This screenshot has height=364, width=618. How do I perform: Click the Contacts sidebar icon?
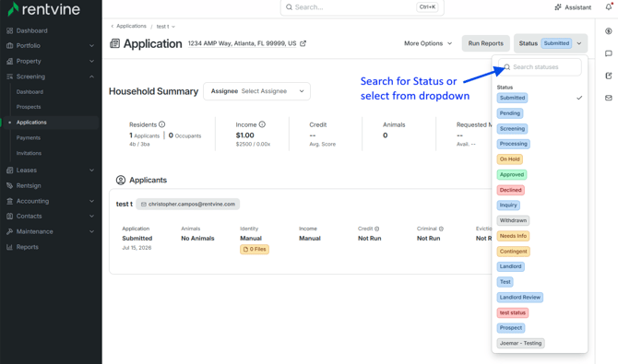[x=10, y=217]
